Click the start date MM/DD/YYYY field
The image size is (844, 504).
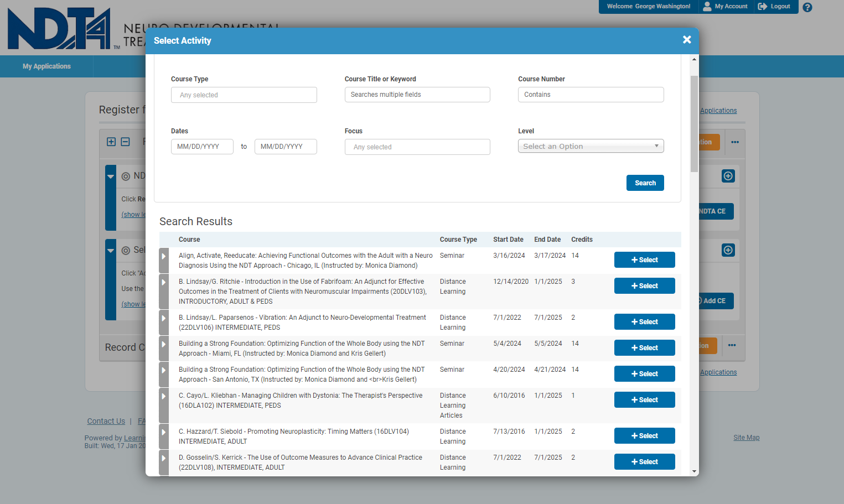click(x=202, y=147)
